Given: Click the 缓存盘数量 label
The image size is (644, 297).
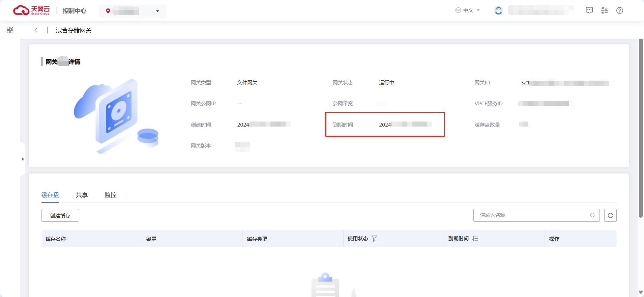Looking at the screenshot, I should click(x=487, y=125).
